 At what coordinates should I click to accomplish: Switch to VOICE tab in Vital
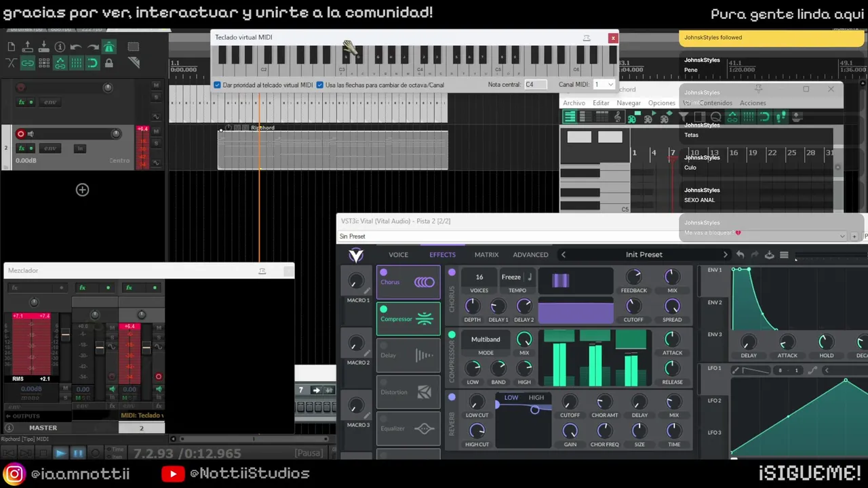click(x=398, y=255)
